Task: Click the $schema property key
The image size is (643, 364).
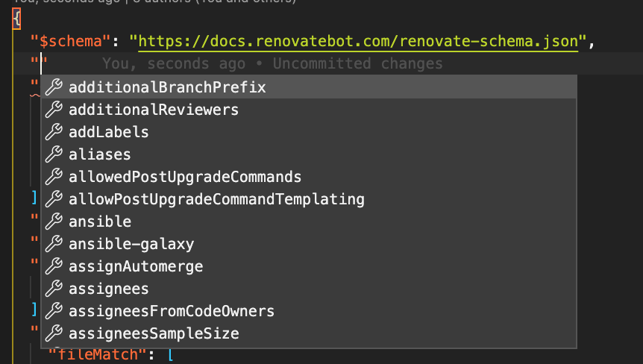Action: pyautogui.click(x=71, y=42)
